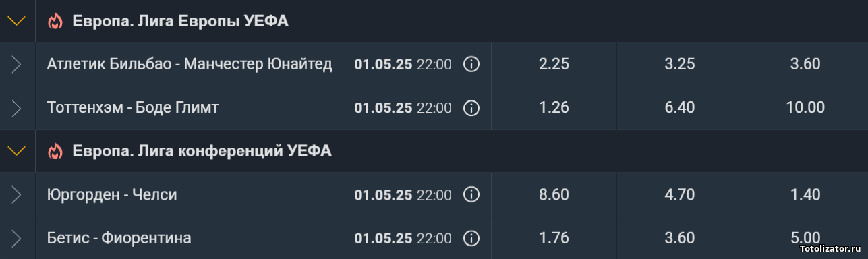The height and width of the screenshot is (259, 868).
Task: Select odds 2.25 for Атлетик Бильбао win
Action: click(x=554, y=65)
